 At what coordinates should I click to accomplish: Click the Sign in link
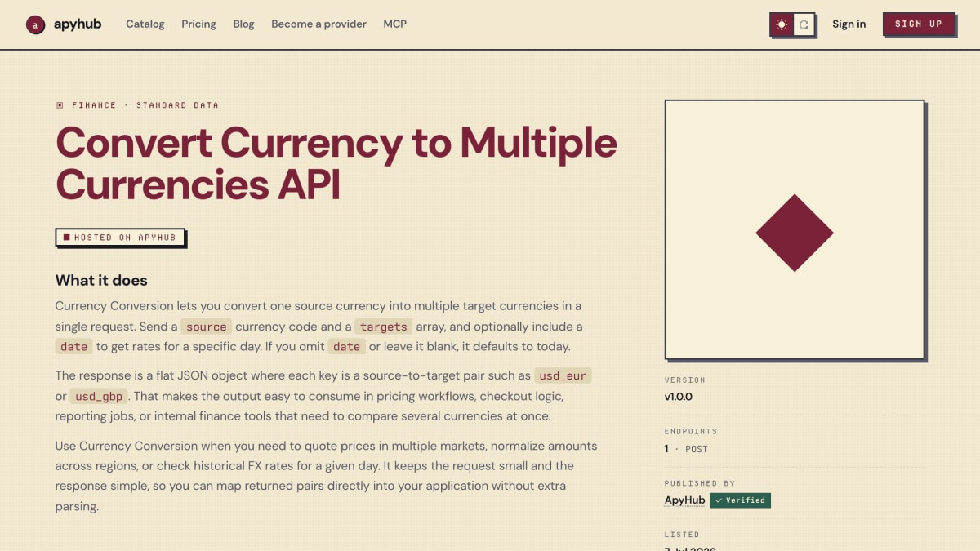849,24
